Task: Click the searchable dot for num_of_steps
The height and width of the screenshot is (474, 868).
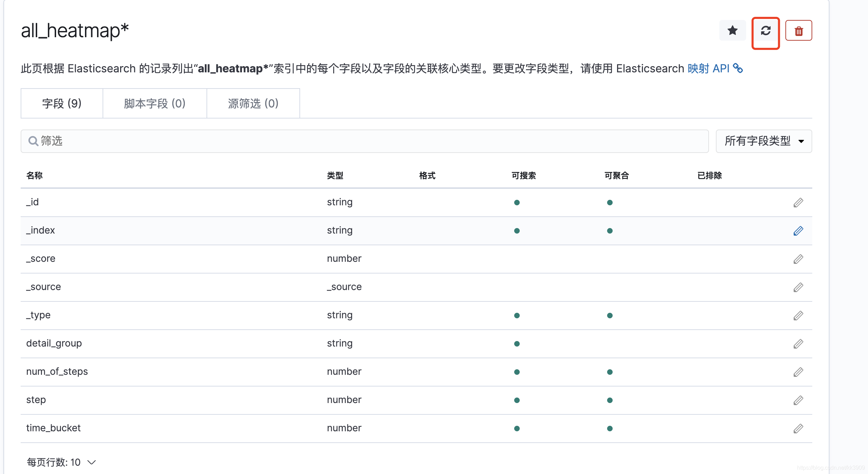Action: (x=517, y=372)
